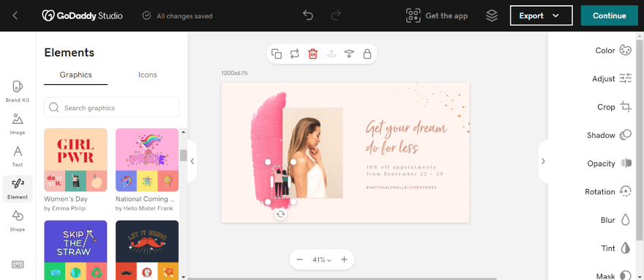Image resolution: width=644 pixels, height=280 pixels.
Task: Duplicate the selected element
Action: 277,54
